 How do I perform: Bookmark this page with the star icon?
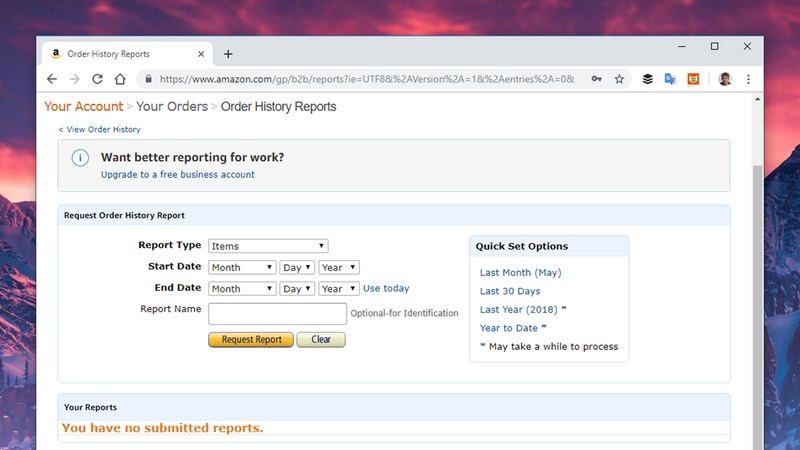point(619,79)
